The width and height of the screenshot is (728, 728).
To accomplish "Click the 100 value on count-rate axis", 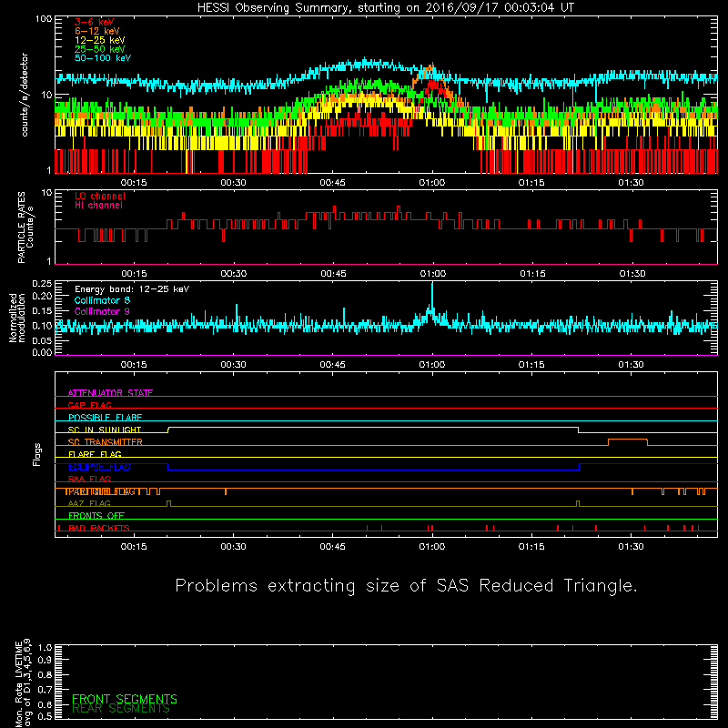I will tap(43, 19).
